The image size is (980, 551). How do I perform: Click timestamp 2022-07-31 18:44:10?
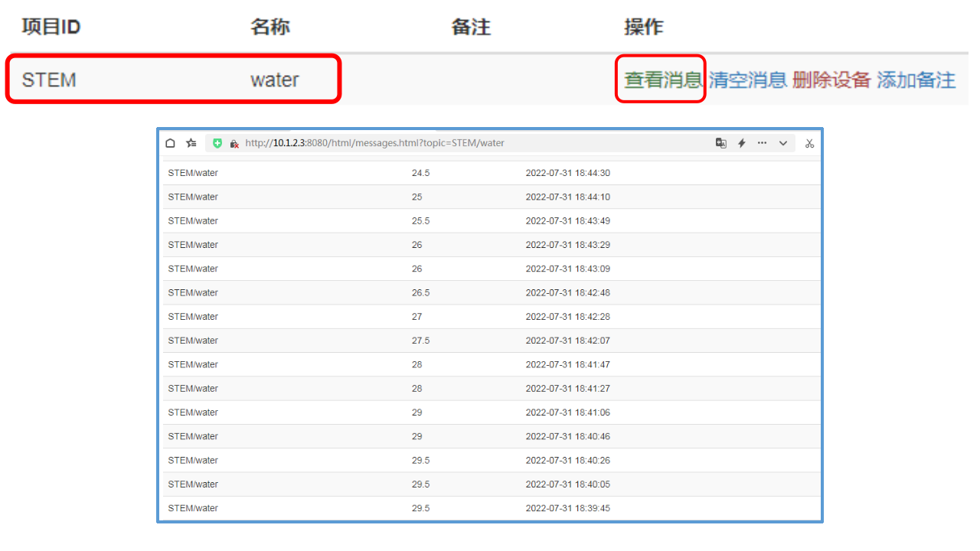(567, 197)
